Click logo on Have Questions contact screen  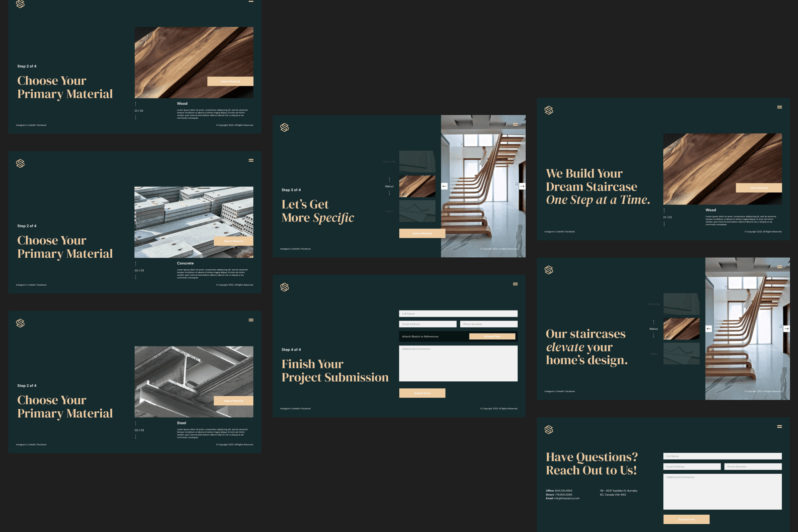(x=549, y=430)
